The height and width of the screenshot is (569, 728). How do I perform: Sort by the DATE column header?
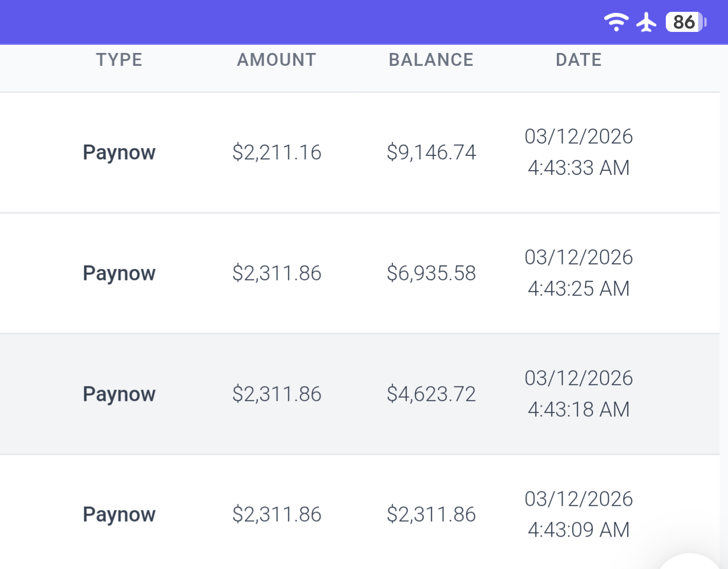pyautogui.click(x=578, y=60)
